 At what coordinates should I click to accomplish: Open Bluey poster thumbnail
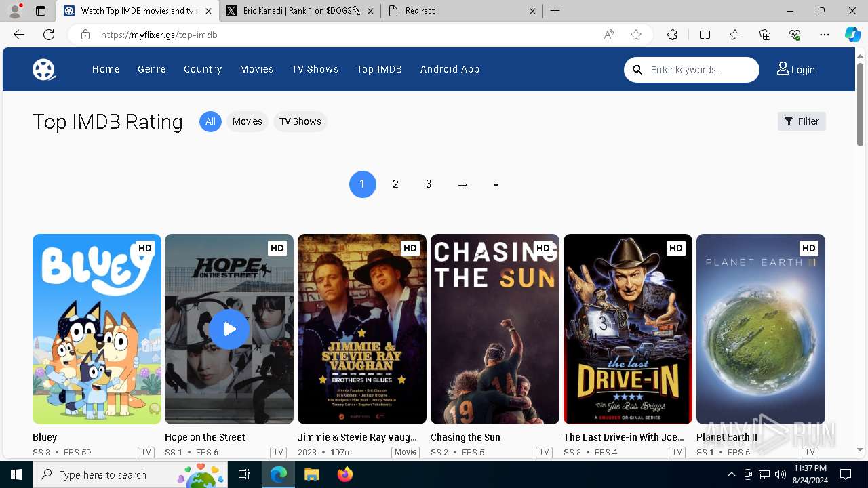click(x=97, y=329)
